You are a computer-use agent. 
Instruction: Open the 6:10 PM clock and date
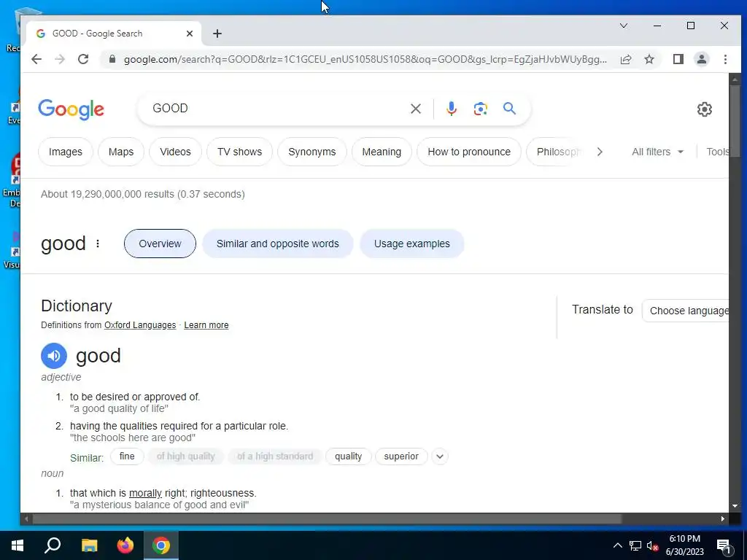(x=684, y=545)
